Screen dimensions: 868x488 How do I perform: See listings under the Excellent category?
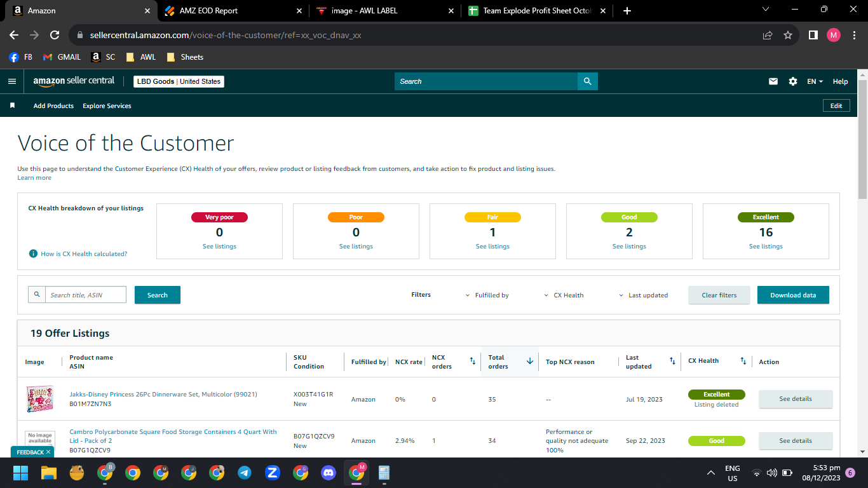tap(766, 247)
